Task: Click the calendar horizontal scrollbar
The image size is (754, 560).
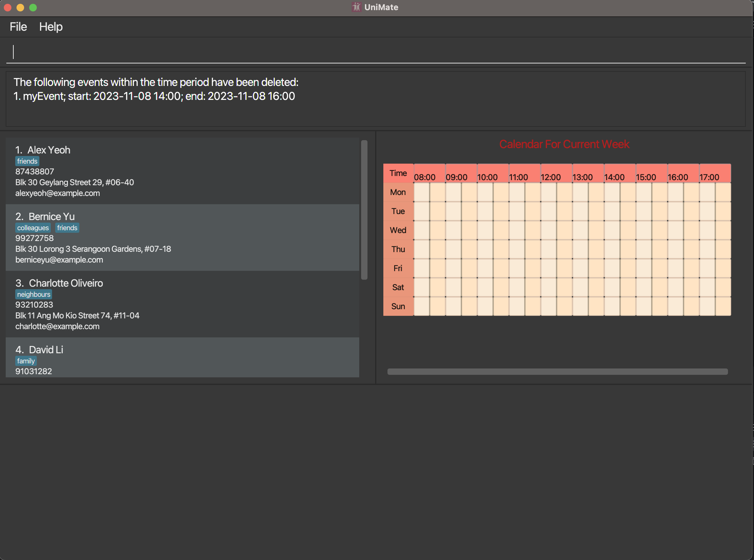Action: (558, 372)
